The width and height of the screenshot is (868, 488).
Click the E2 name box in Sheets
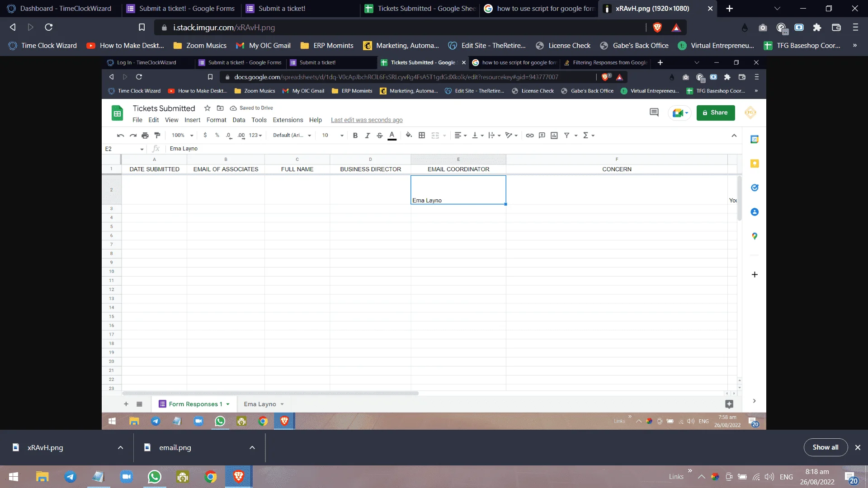pos(124,149)
